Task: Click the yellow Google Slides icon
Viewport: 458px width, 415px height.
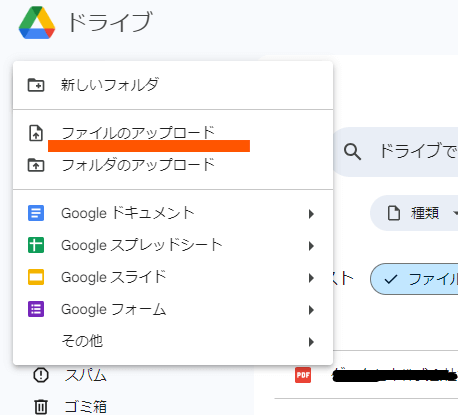Action: pyautogui.click(x=36, y=277)
